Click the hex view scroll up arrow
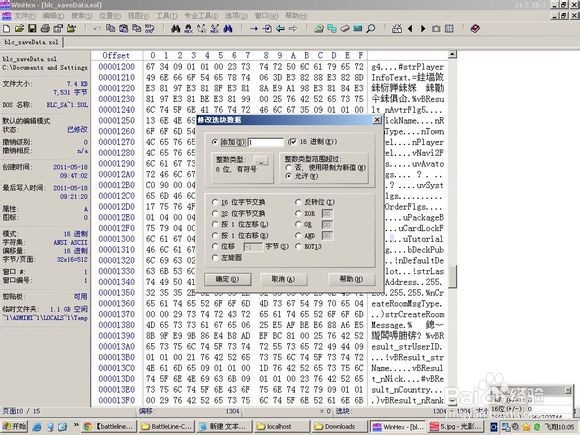Viewport: 580px width, 435px height. click(452, 55)
